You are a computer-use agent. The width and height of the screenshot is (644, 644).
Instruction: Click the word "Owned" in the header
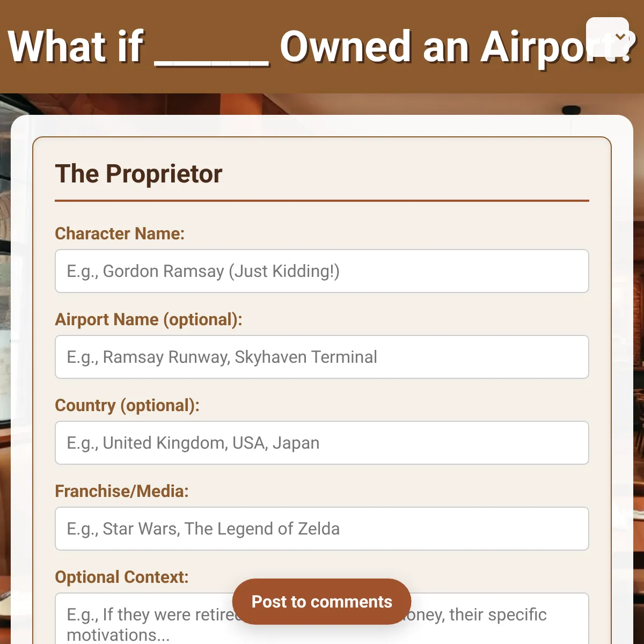(x=346, y=47)
